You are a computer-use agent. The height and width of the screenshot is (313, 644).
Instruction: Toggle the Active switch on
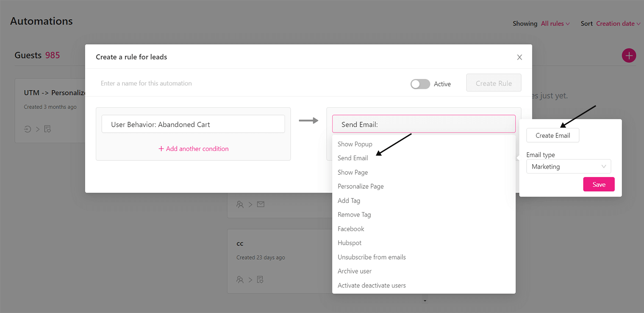420,84
